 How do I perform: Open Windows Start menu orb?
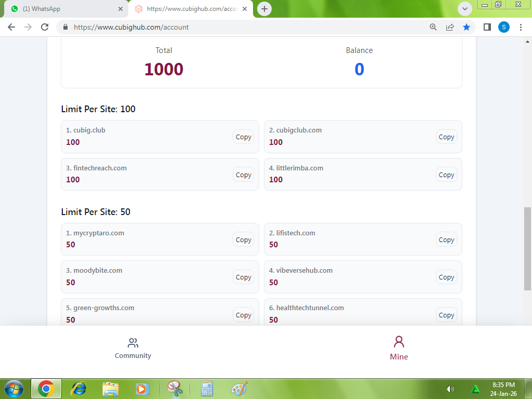click(x=14, y=389)
